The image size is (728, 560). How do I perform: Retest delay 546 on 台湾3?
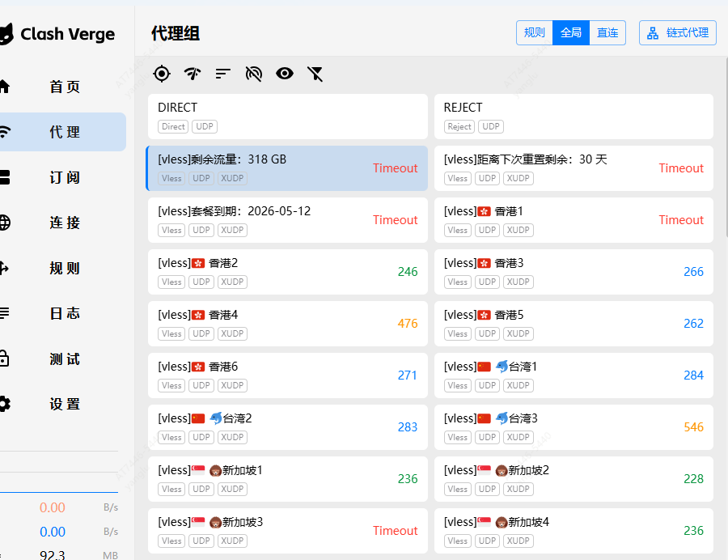click(693, 426)
